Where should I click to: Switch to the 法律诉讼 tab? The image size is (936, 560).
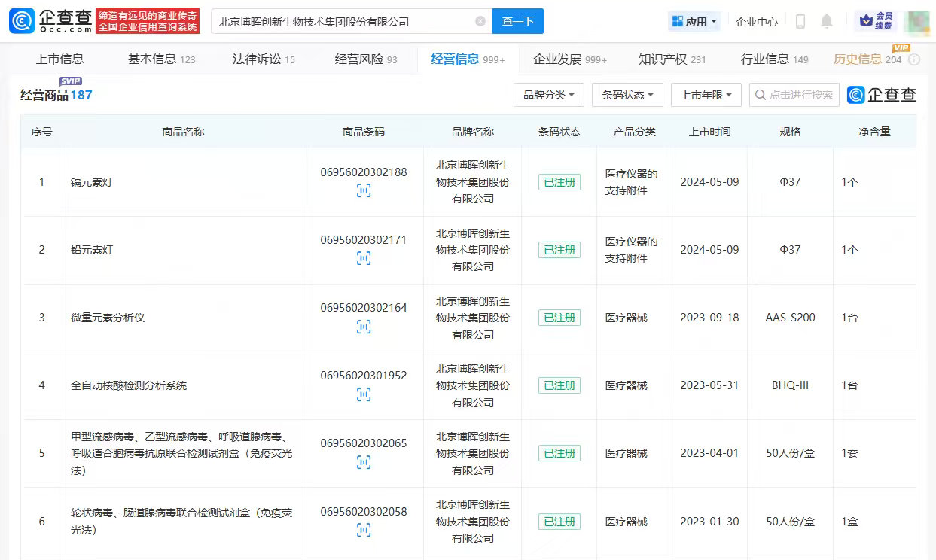coord(264,59)
